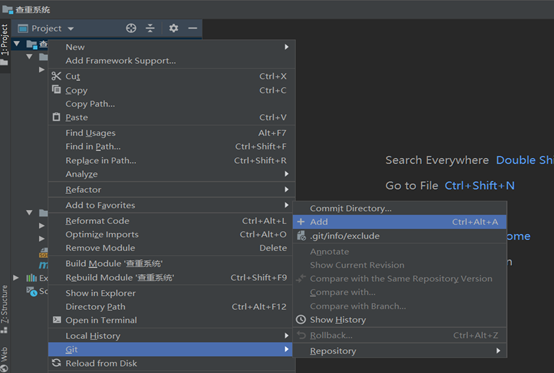This screenshot has height=373, width=554.
Task: Click the Copy icon in context menu
Action: [x=56, y=89]
